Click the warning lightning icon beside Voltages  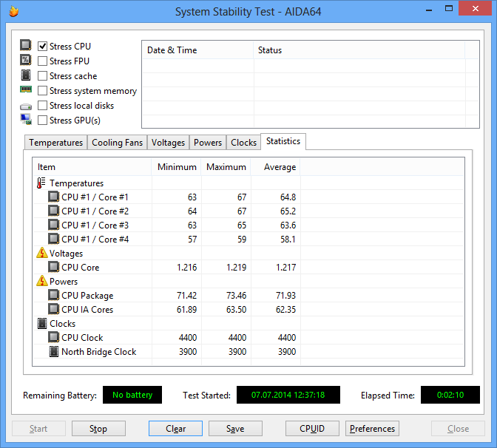coord(42,253)
